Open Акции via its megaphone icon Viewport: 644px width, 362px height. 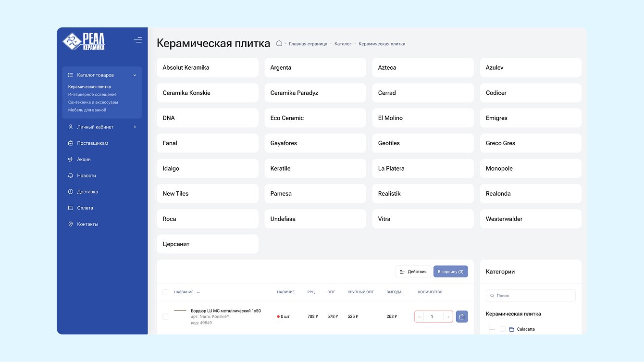click(70, 159)
